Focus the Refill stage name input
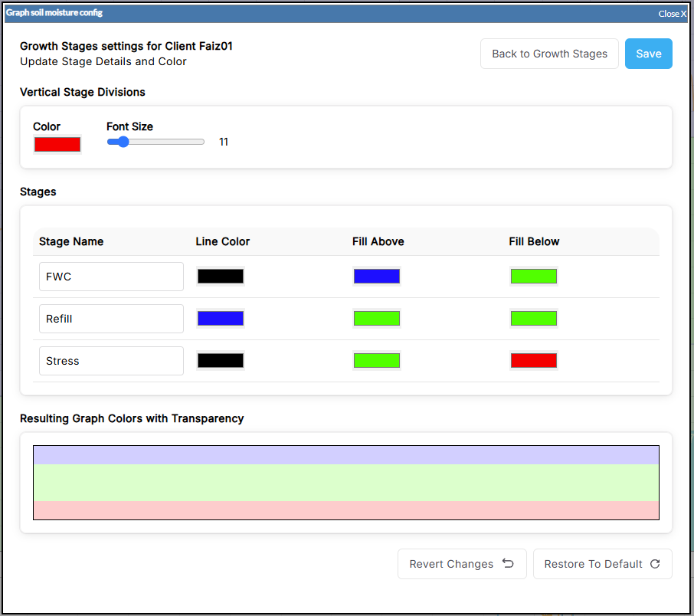694x616 pixels. point(111,319)
